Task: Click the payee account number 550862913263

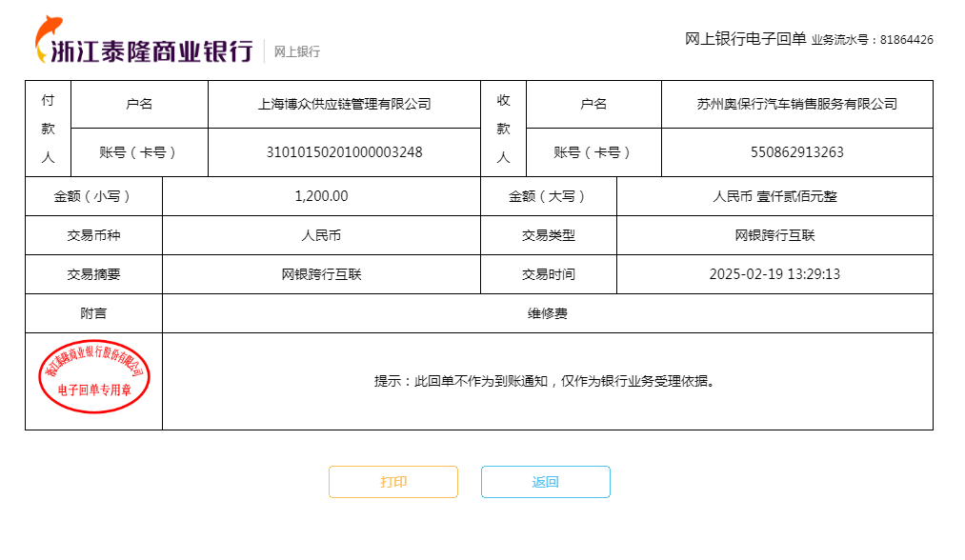Action: click(x=796, y=152)
